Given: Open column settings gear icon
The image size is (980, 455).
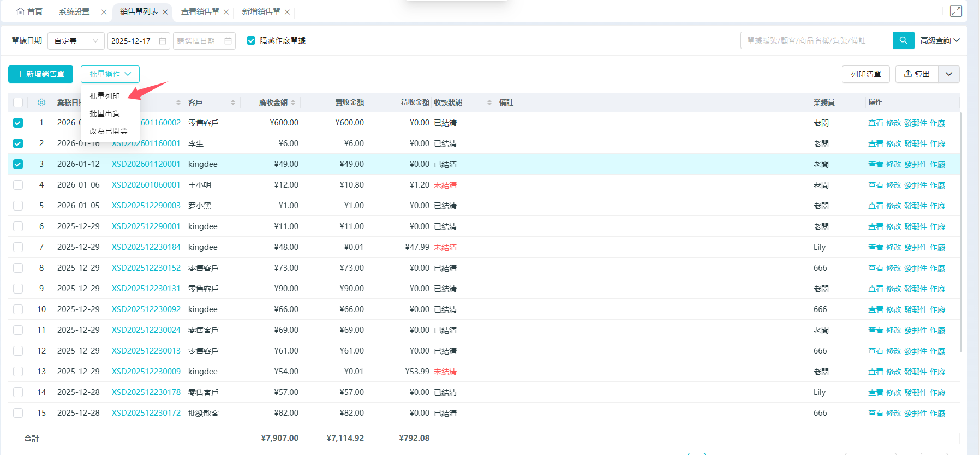Looking at the screenshot, I should 41,103.
